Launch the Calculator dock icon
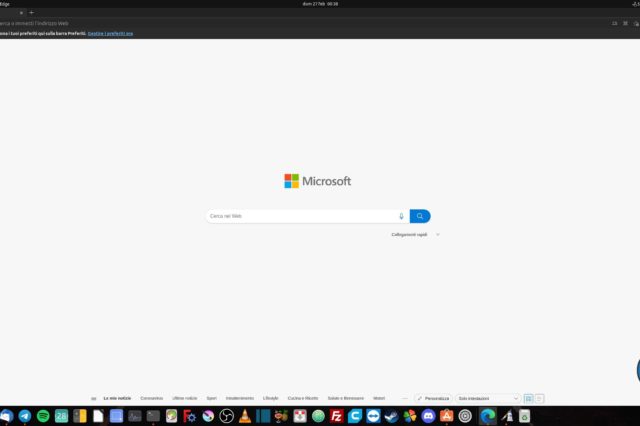This screenshot has height=426, width=640. [80, 416]
